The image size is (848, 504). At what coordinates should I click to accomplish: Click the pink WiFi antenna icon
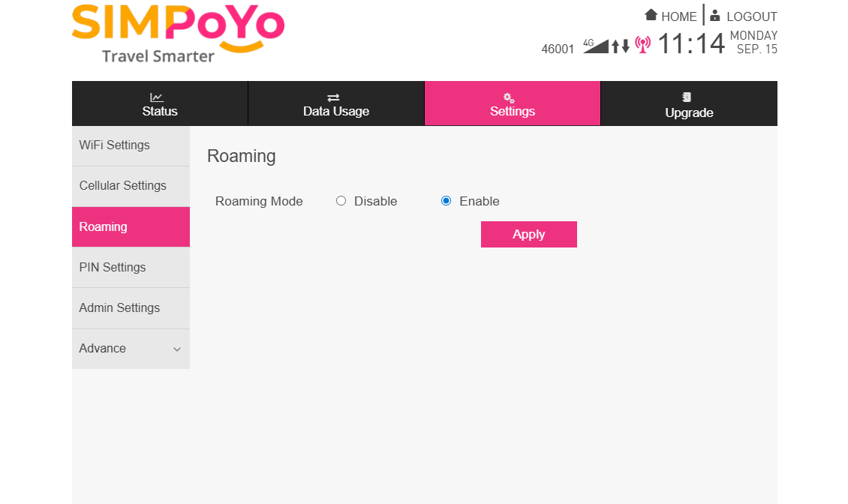(642, 45)
